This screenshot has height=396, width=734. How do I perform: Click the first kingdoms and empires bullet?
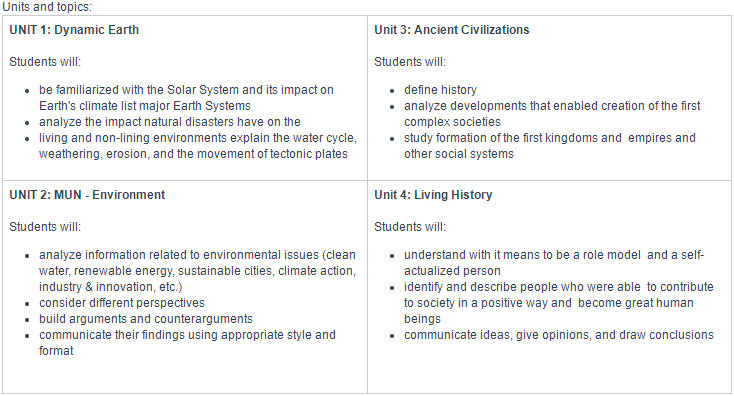[x=550, y=146]
